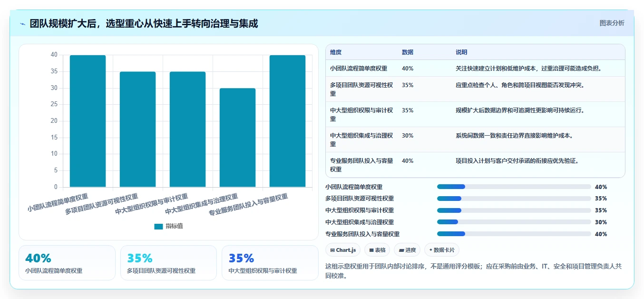
Task: Select the Chart.js tag chip
Action: (343, 250)
